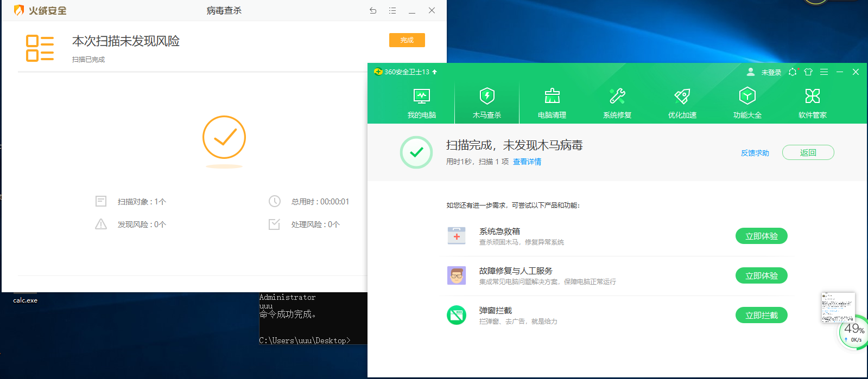The width and height of the screenshot is (868, 379).
Task: Click the 故障修复与人工服务 avatar icon
Action: point(457,275)
